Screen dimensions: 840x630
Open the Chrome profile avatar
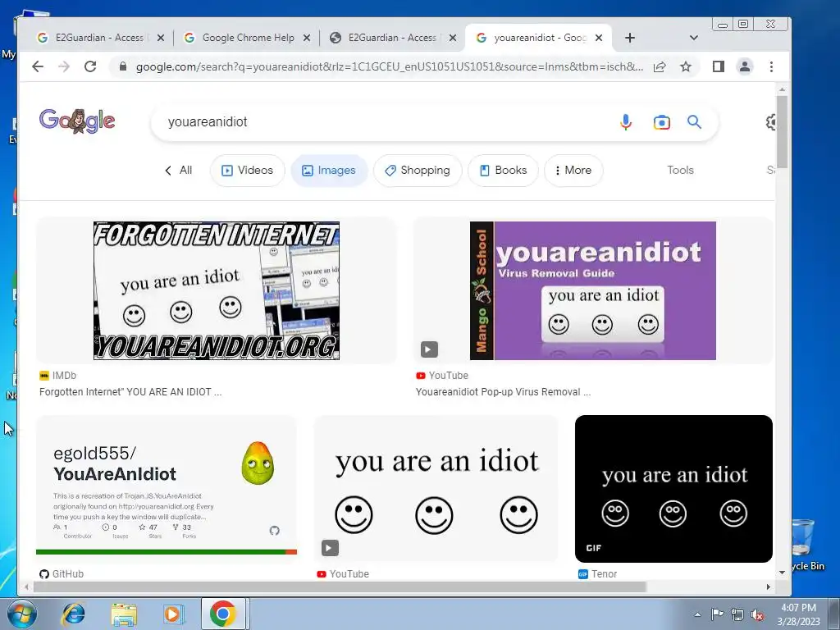click(x=745, y=66)
